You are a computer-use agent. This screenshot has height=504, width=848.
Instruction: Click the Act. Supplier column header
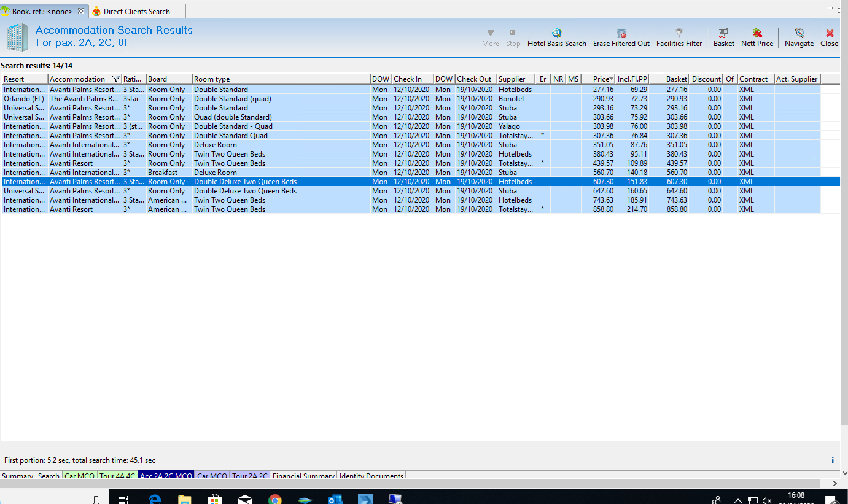click(x=797, y=79)
